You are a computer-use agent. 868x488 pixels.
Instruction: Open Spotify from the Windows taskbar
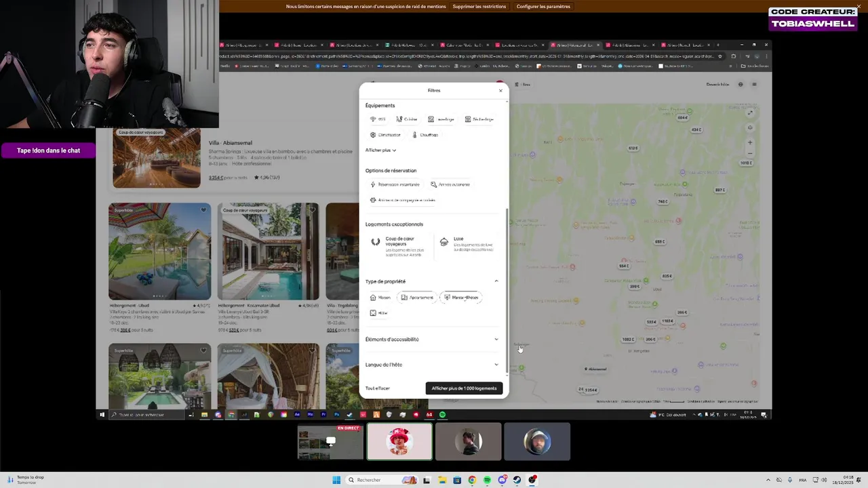tap(487, 480)
